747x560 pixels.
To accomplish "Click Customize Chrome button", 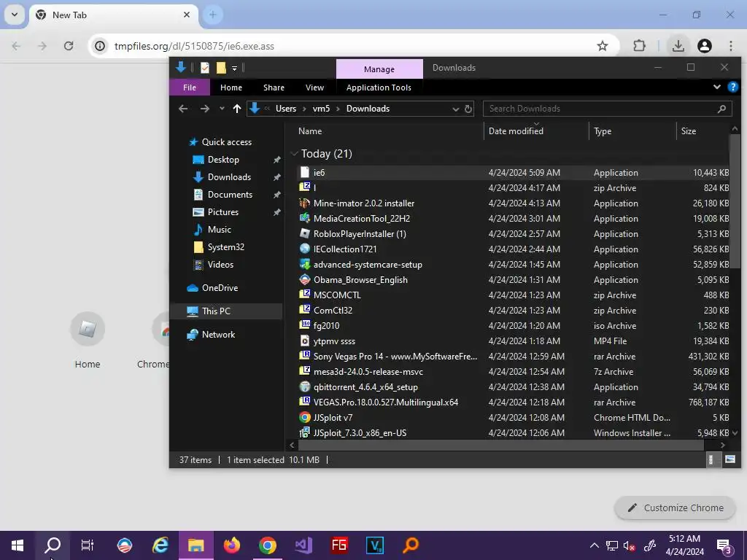I will pyautogui.click(x=676, y=507).
